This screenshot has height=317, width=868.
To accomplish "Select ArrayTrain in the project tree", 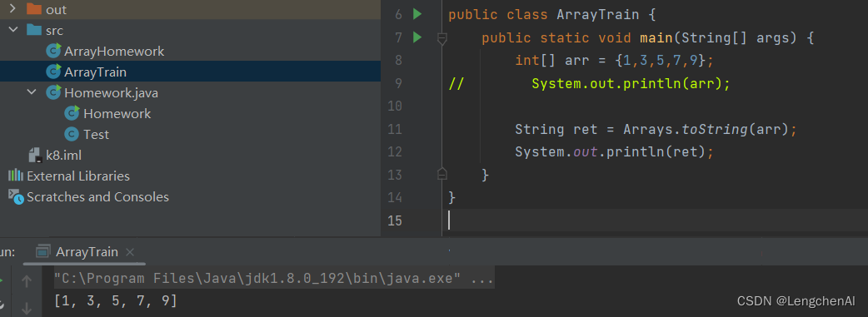I will 95,72.
